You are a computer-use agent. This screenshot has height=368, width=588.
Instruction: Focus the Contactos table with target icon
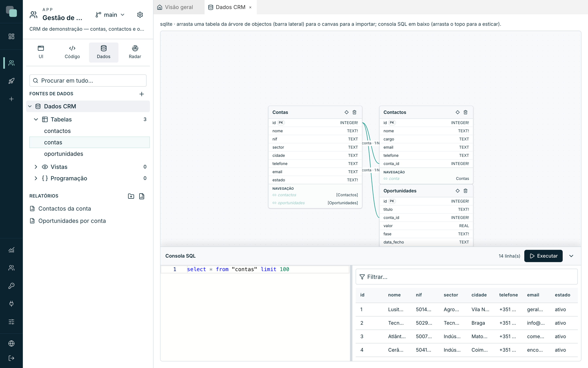[458, 112]
